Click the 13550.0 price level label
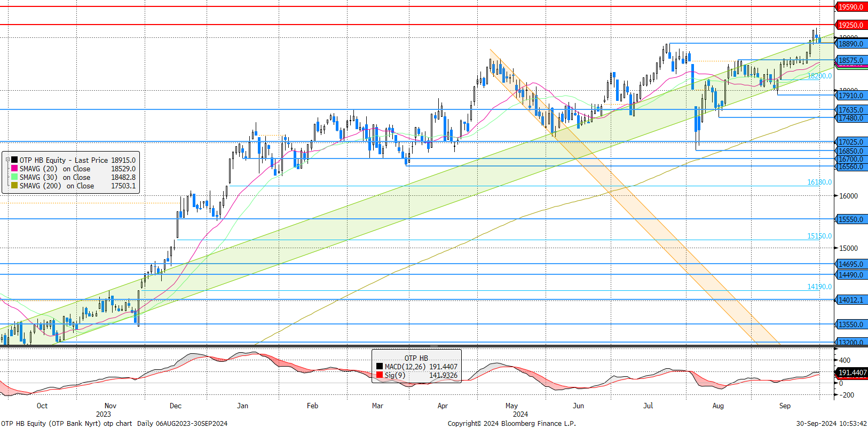The height and width of the screenshot is (428, 868). (x=851, y=324)
